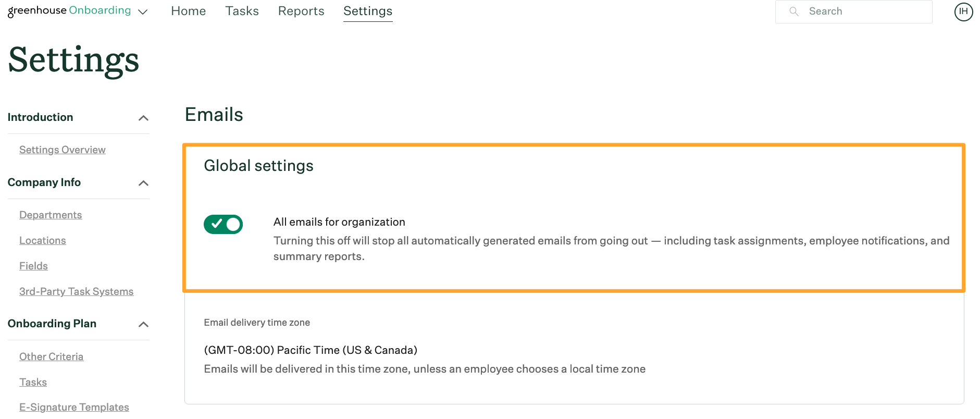The width and height of the screenshot is (980, 419).
Task: Open the Departments settings link
Action: [x=51, y=215]
